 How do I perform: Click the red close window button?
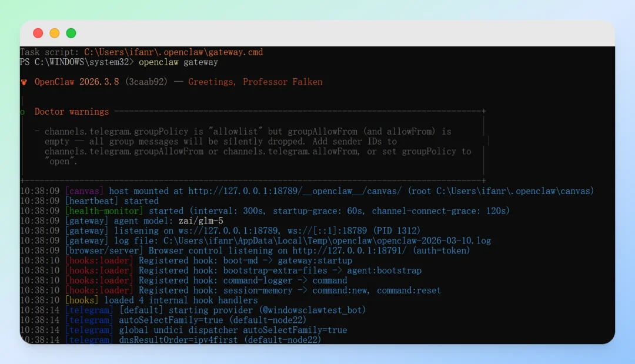click(x=38, y=34)
